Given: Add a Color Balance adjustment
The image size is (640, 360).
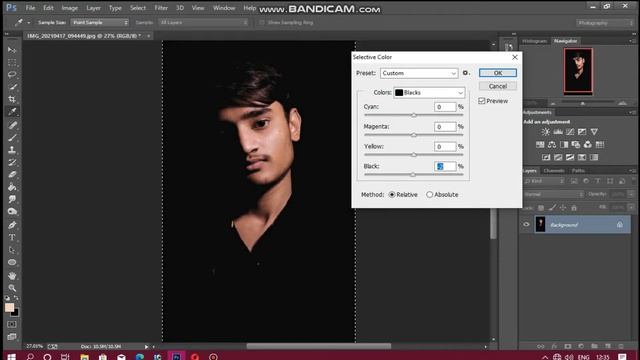Looking at the screenshot, I should click(552, 144).
